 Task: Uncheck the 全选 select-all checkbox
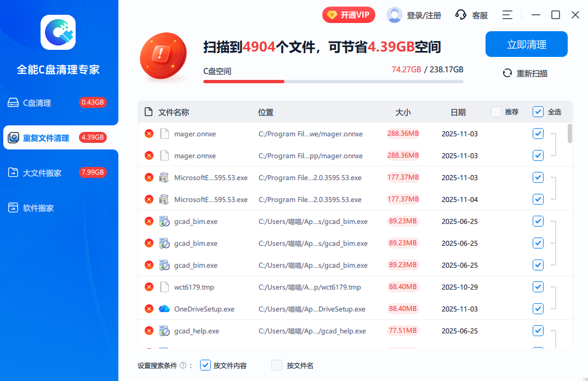(538, 112)
